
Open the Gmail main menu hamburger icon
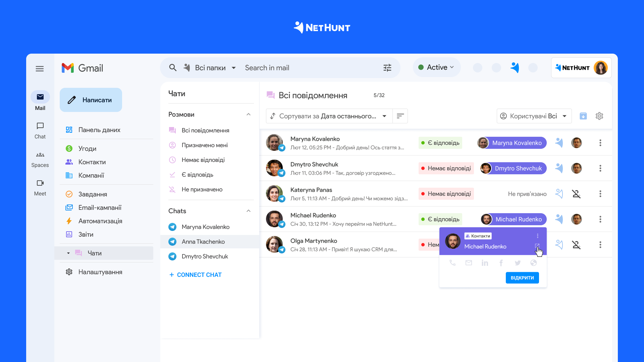click(x=40, y=69)
